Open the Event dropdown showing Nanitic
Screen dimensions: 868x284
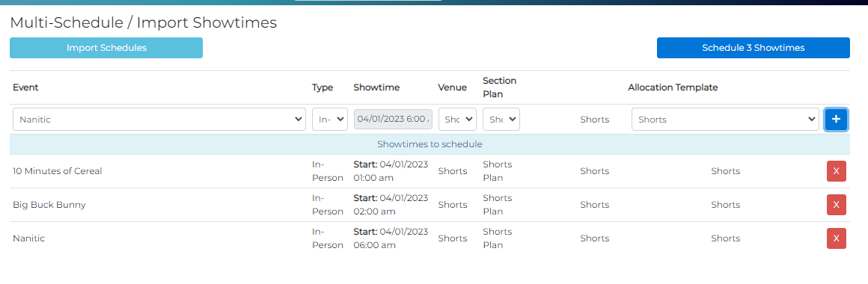(x=159, y=120)
